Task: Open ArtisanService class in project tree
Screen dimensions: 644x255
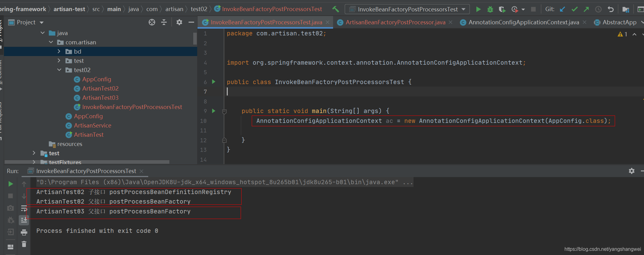Action: pos(92,125)
